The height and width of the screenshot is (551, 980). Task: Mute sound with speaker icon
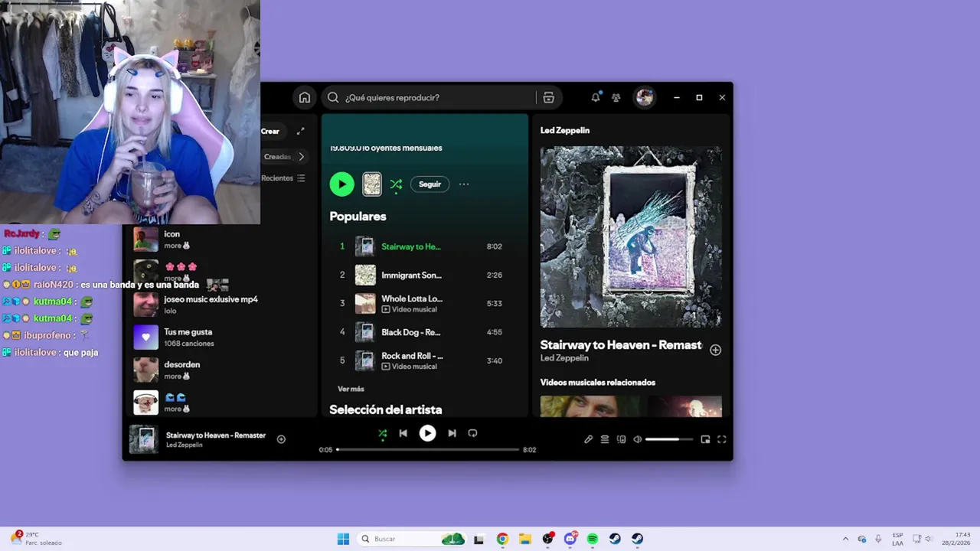point(637,439)
